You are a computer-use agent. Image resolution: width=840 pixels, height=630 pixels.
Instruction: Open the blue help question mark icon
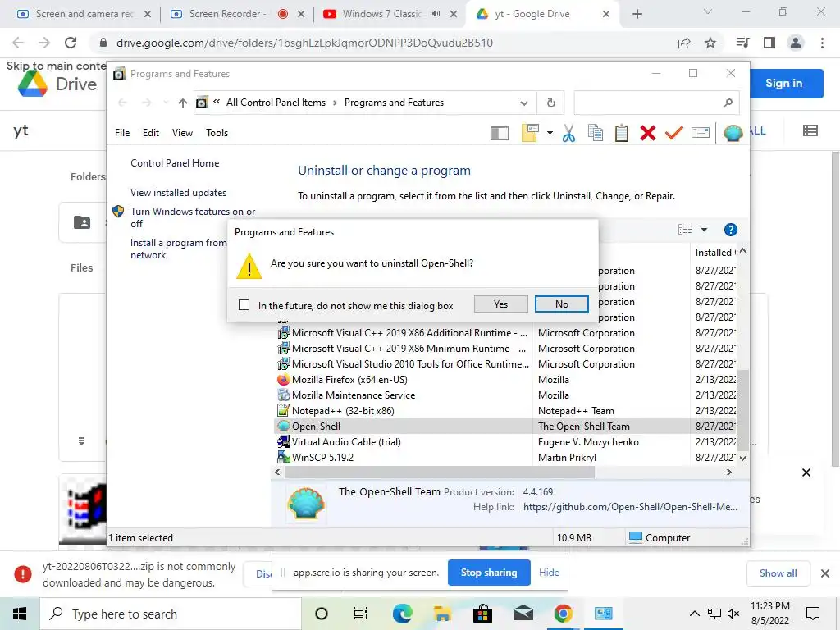730,230
